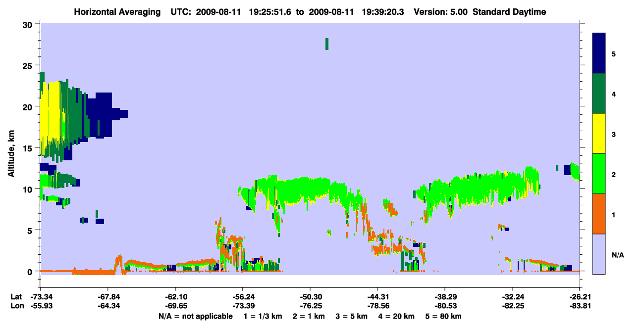
Task: Click the '2 = 1 km' legend text
Action: (x=309, y=316)
